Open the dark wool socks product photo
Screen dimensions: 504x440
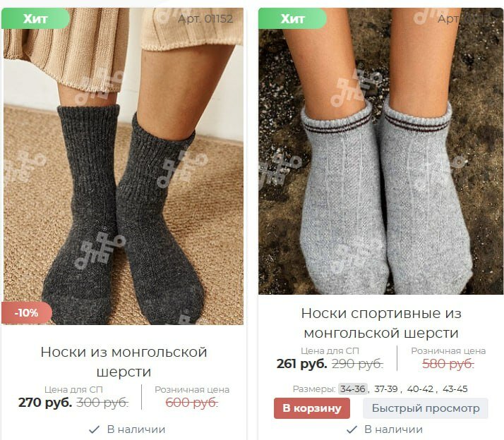click(124, 166)
